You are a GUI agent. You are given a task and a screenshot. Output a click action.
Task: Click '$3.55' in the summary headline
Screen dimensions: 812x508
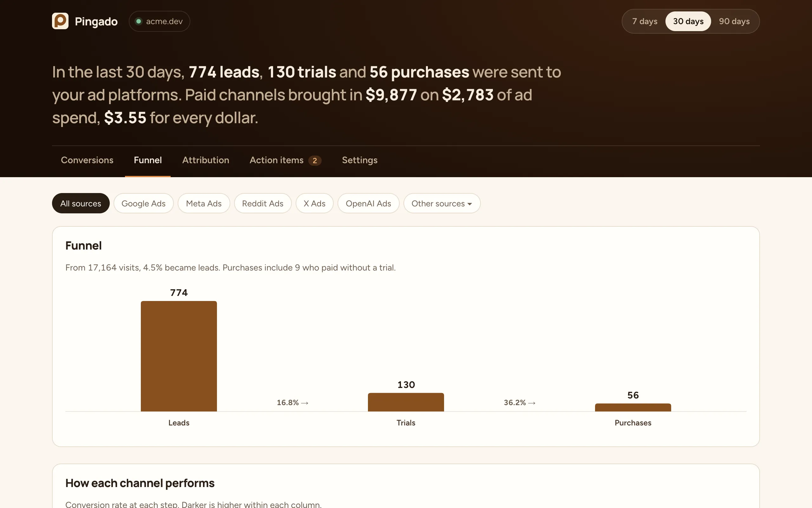[x=125, y=118]
